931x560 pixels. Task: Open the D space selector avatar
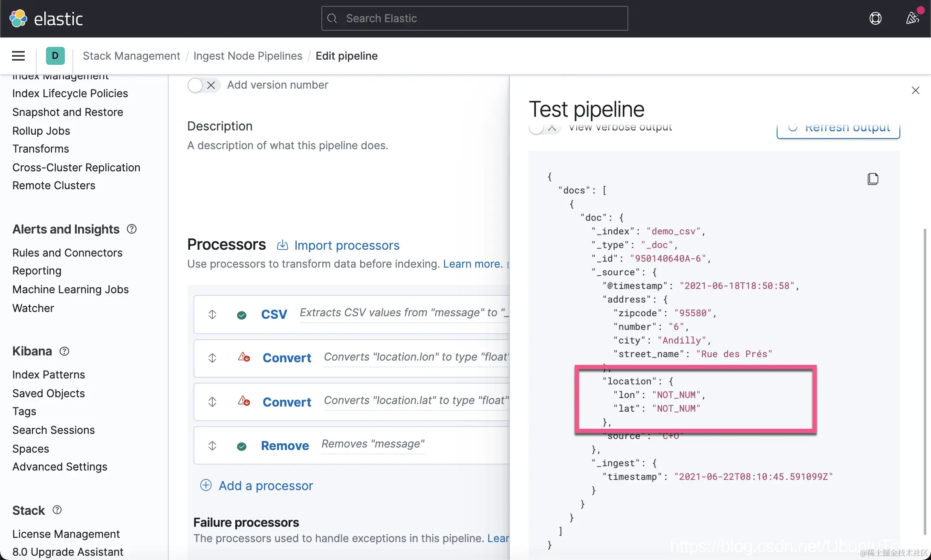55,56
